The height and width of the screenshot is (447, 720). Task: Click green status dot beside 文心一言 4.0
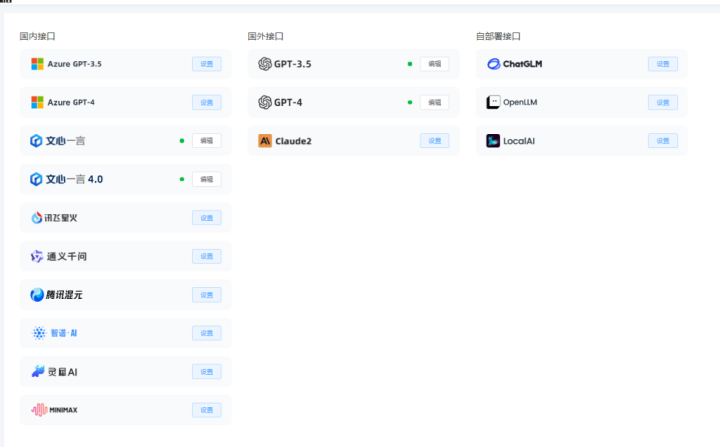tap(182, 179)
